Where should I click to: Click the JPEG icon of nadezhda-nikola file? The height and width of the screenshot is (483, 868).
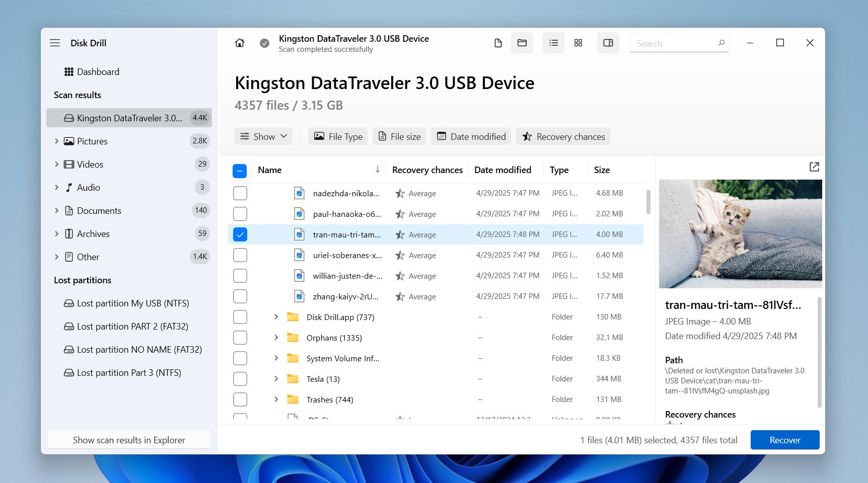(x=300, y=193)
